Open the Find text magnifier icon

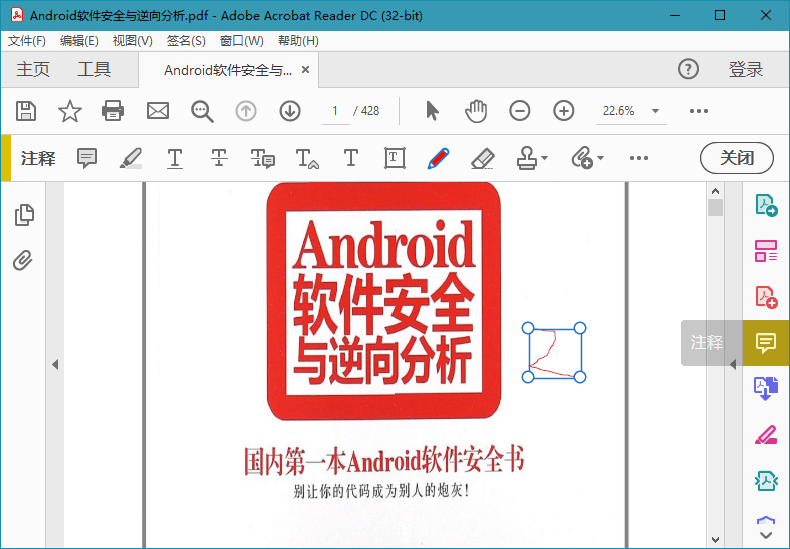(x=202, y=111)
